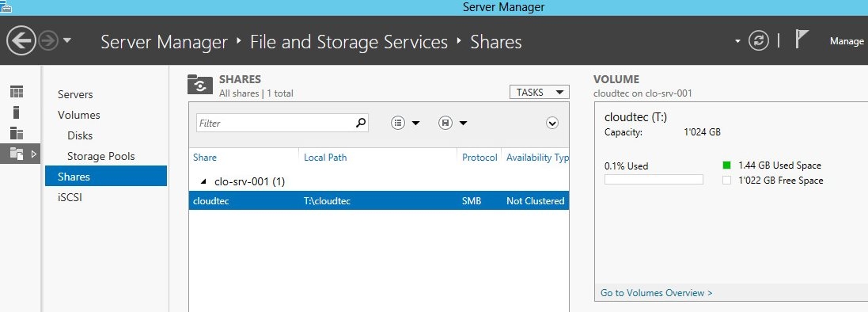The height and width of the screenshot is (312, 868).
Task: Open the dropdown arrow beside list options
Action: click(415, 124)
